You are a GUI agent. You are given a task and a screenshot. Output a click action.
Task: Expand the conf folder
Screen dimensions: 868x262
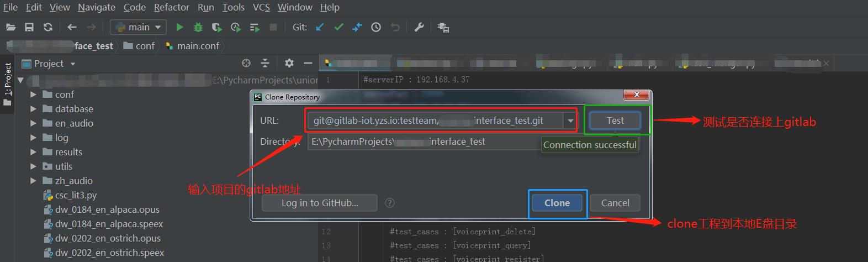point(33,95)
